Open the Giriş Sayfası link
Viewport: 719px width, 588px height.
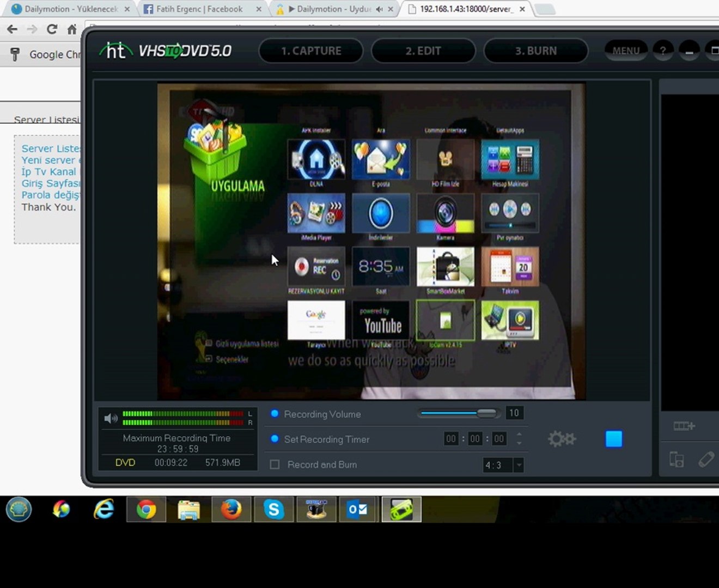(51, 183)
